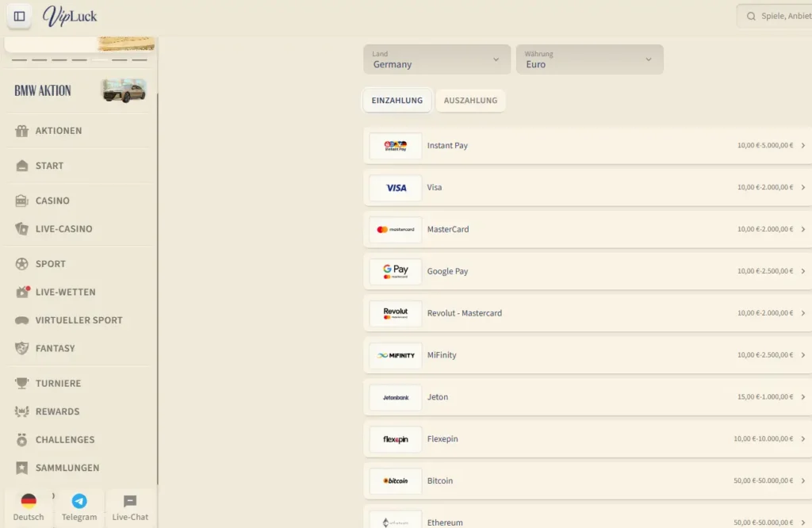
Task: Open the Telegram icon link
Action: (79, 501)
